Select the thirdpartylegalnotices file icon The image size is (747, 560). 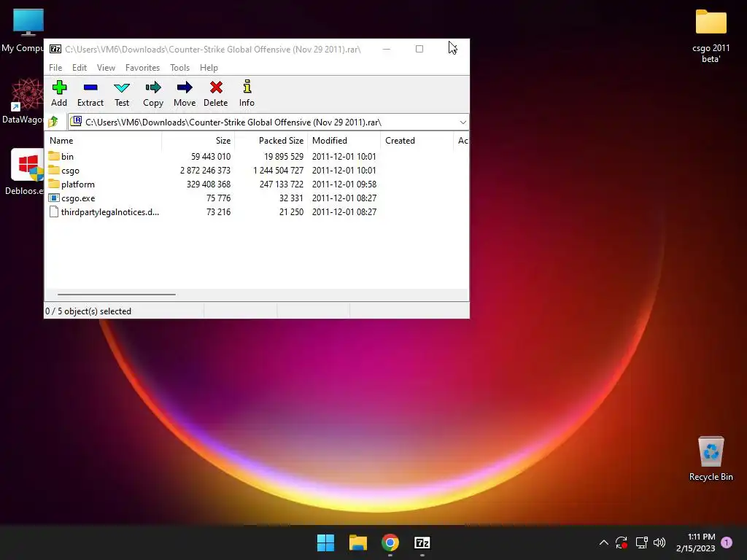point(54,212)
